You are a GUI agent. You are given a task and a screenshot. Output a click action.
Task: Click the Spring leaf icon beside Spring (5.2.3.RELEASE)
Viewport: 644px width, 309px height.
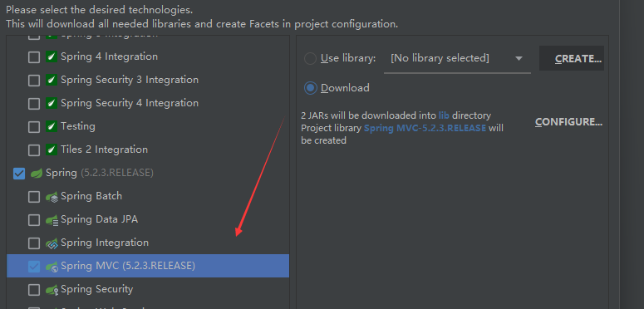(37, 173)
